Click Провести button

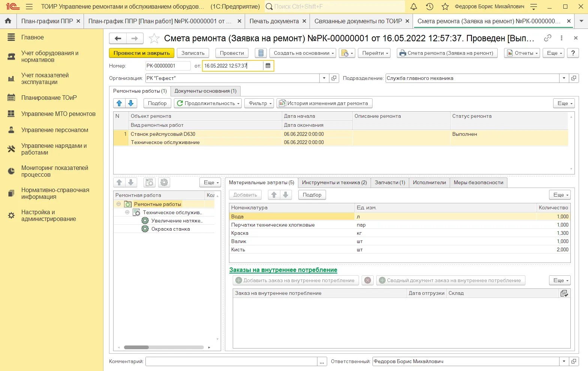(x=232, y=53)
